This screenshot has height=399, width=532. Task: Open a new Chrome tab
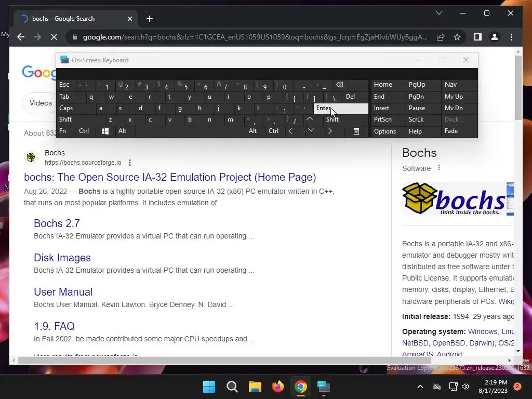(x=150, y=19)
